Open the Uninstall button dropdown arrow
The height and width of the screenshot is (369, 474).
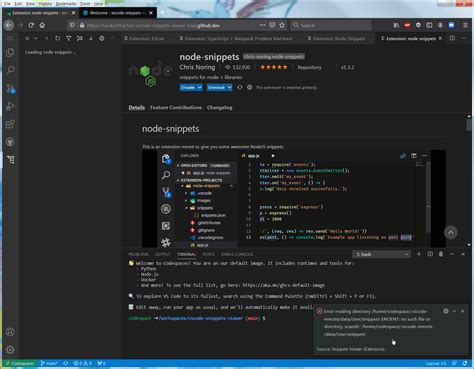click(x=229, y=87)
